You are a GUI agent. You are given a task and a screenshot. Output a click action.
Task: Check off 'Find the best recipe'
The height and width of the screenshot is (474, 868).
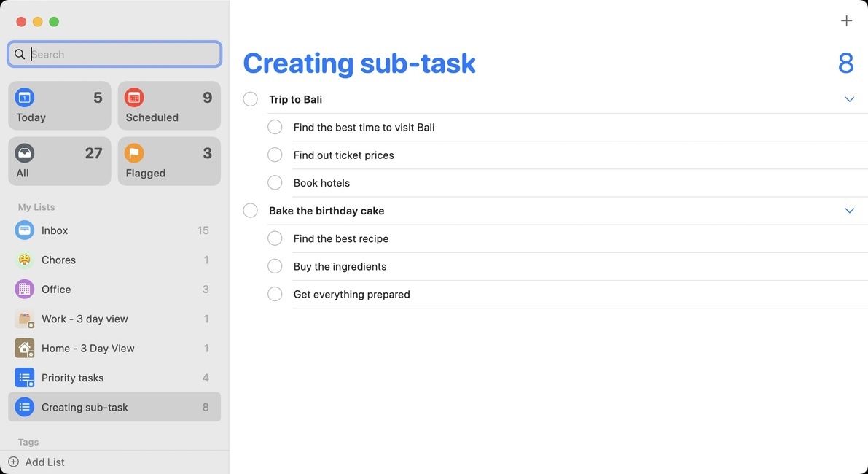pos(275,238)
